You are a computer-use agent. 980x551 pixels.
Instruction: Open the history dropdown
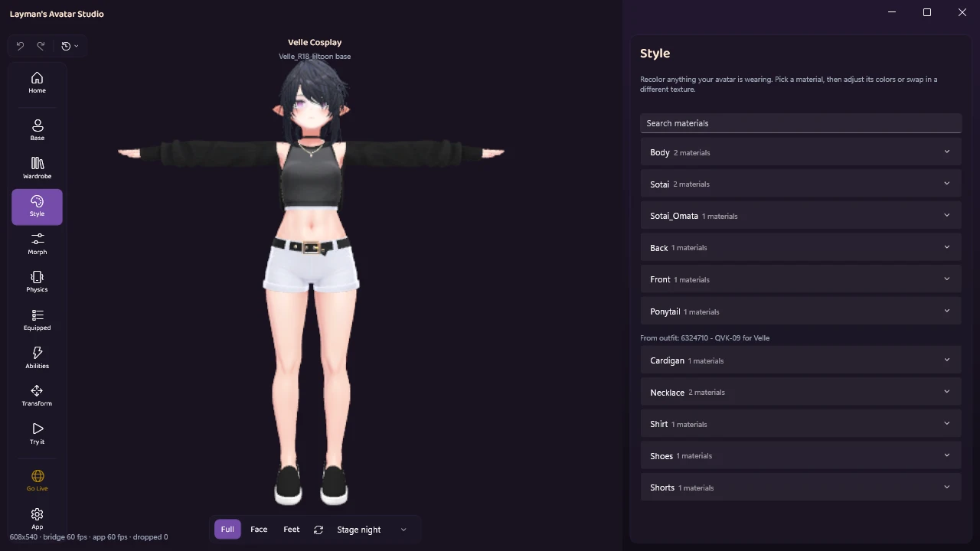pos(70,46)
